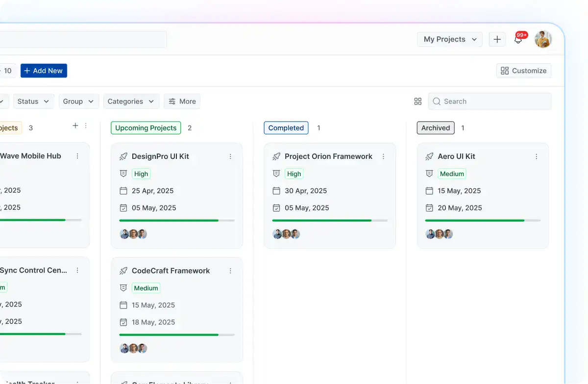Switch to grid view icon
The image size is (588, 384).
point(418,102)
